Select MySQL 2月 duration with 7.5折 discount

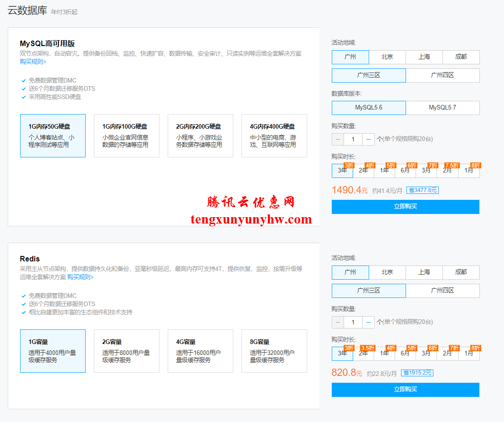(447, 171)
